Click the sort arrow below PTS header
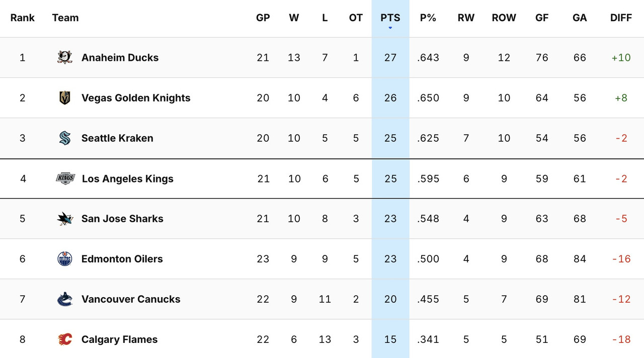This screenshot has width=644, height=358. click(390, 28)
